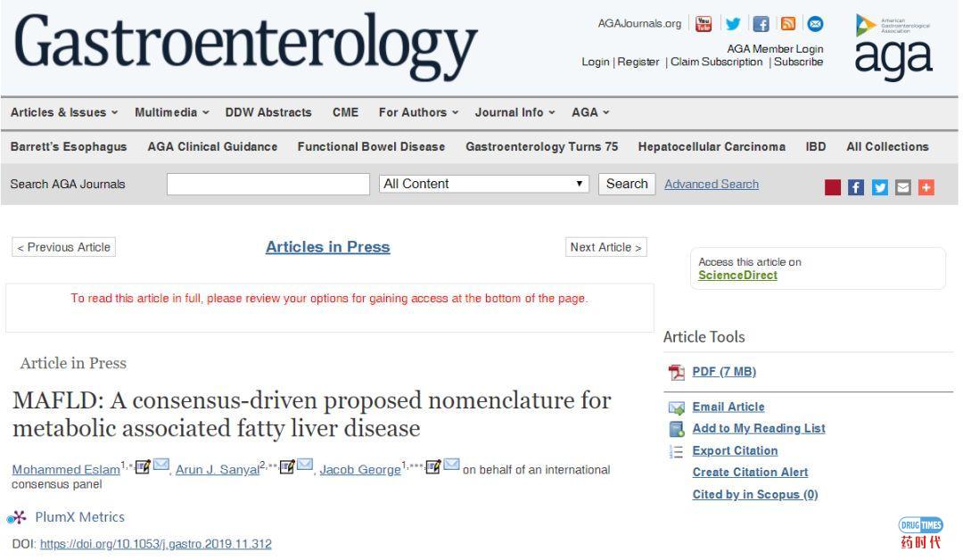Expand the For Authors menu
Image resolution: width=963 pixels, height=560 pixels.
point(418,112)
